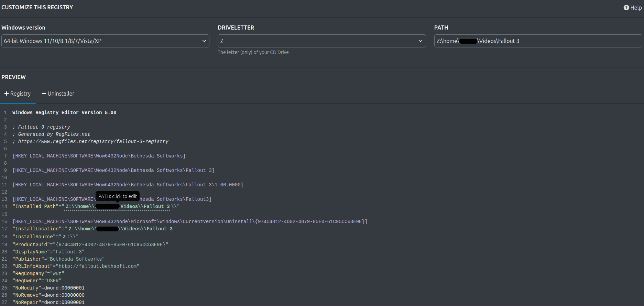This screenshot has width=644, height=306.
Task: Click the Bethesda Softworks] key on line 7
Action: pyautogui.click(x=99, y=156)
